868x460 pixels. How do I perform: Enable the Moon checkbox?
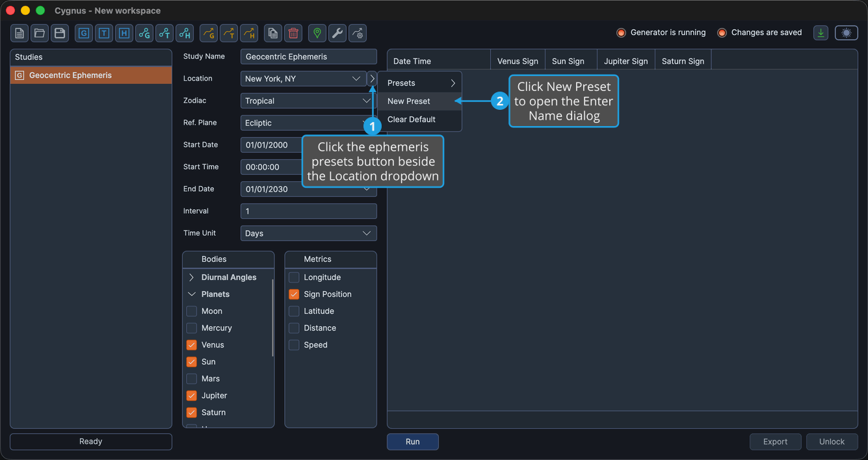pos(192,311)
